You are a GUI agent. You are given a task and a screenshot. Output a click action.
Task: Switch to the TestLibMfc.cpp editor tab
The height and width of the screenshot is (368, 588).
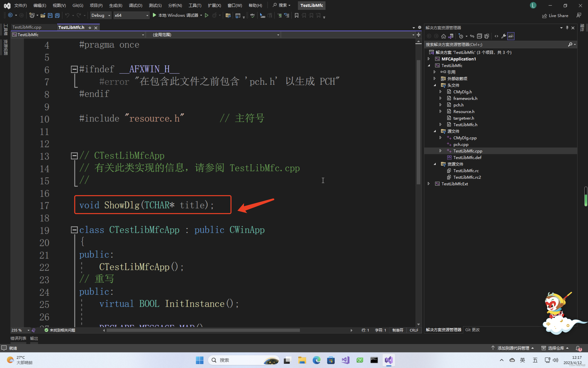click(x=27, y=27)
